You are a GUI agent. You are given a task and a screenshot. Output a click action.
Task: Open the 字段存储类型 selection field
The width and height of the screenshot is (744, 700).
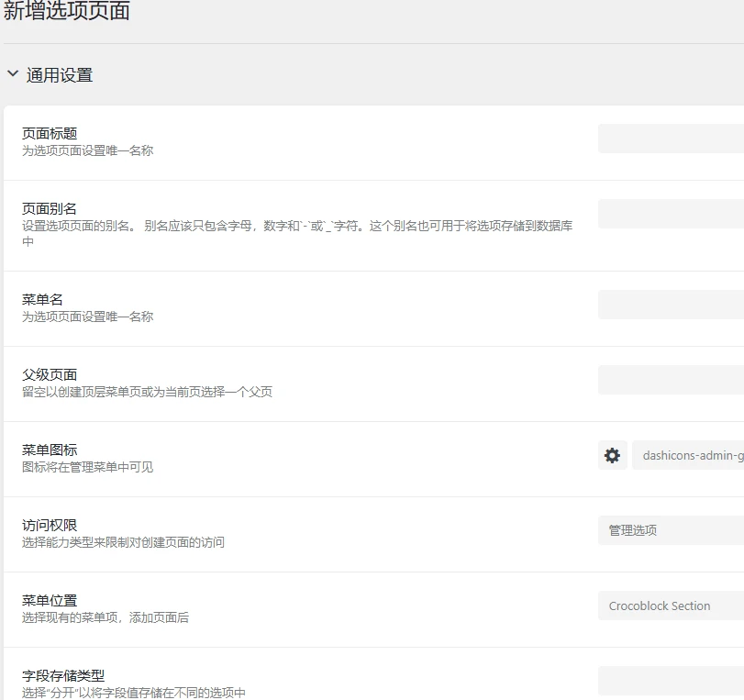click(x=670, y=680)
